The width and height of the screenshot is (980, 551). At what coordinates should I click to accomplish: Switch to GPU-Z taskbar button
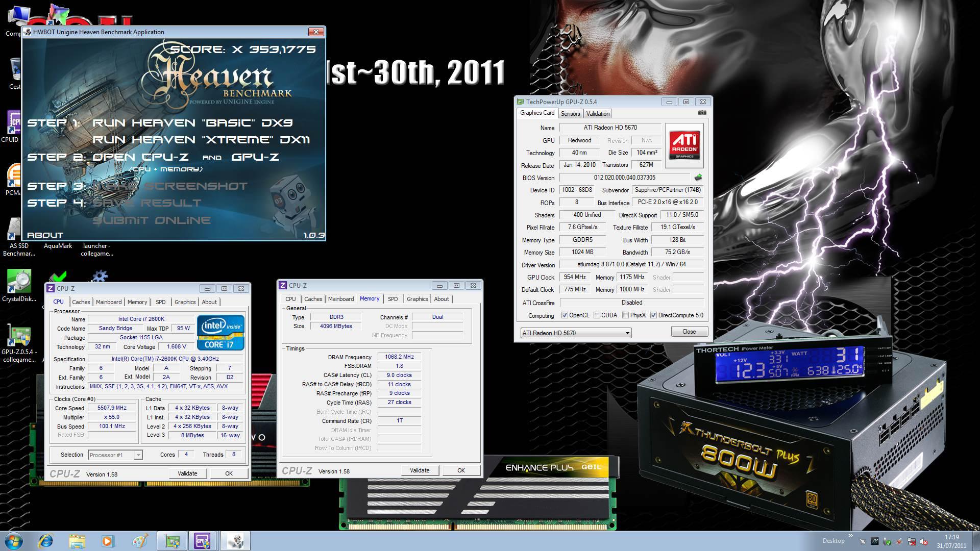point(172,541)
